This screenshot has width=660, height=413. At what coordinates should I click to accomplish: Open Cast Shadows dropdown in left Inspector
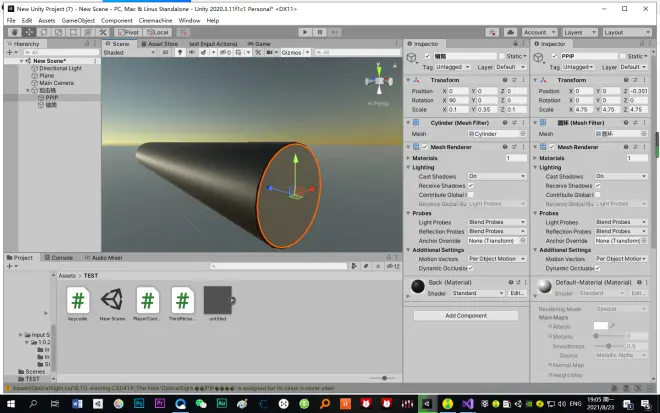point(497,176)
